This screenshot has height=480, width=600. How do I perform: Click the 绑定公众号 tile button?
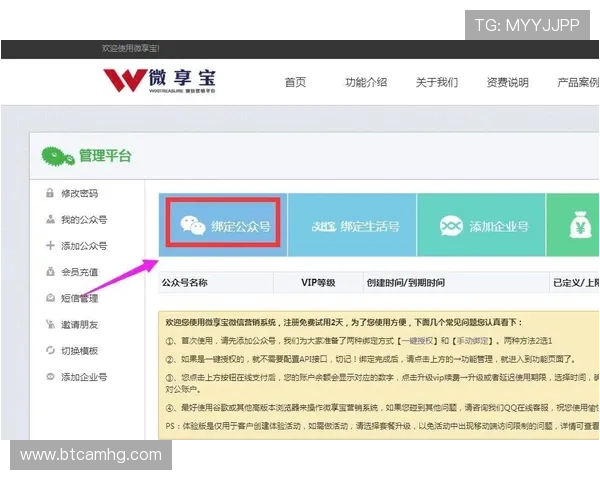pos(223,223)
